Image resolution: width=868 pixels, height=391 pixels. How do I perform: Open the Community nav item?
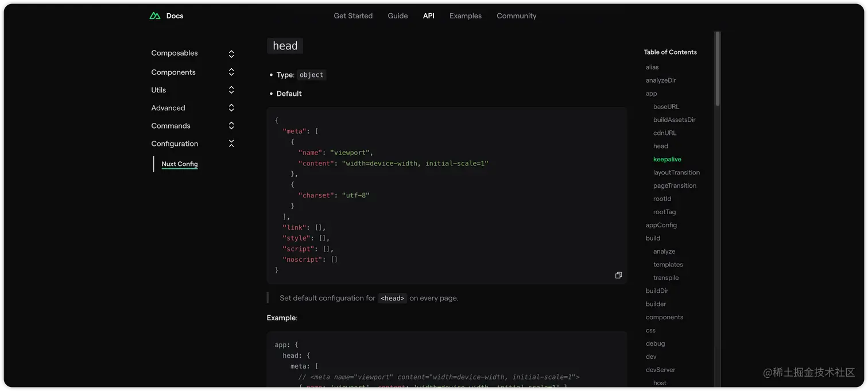[517, 16]
